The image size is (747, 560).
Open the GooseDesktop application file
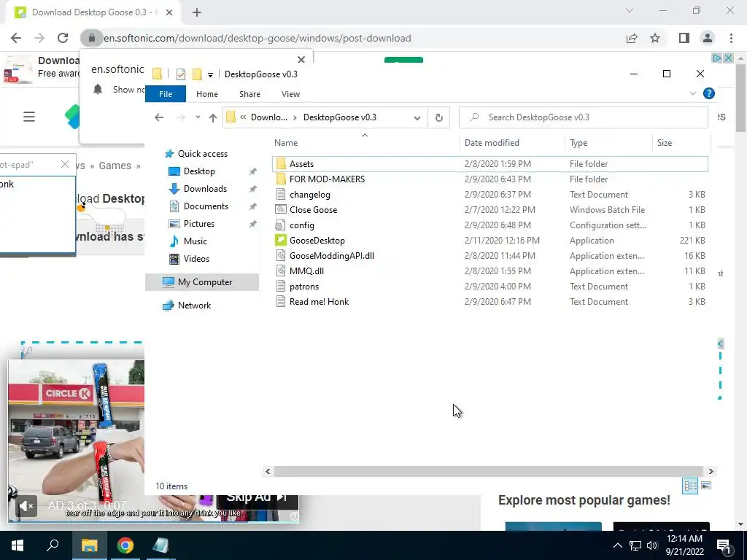tap(317, 241)
